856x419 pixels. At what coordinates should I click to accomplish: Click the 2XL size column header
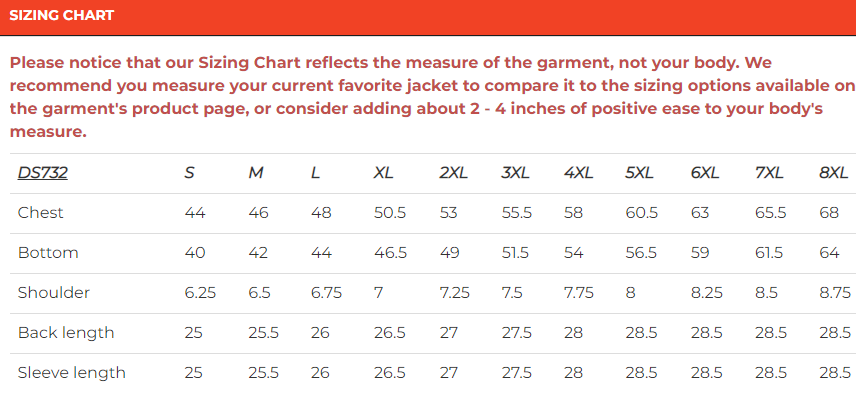click(x=453, y=173)
